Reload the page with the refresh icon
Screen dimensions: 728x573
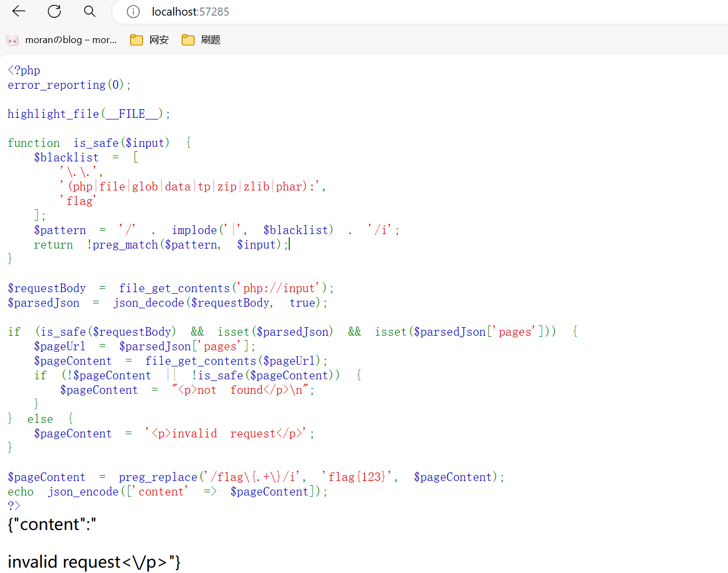tap(54, 11)
